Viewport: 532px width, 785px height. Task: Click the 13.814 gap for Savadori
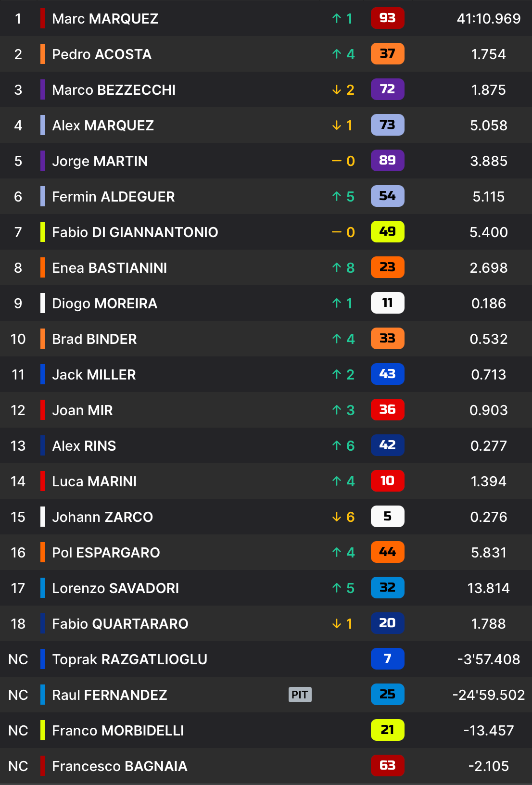click(489, 588)
